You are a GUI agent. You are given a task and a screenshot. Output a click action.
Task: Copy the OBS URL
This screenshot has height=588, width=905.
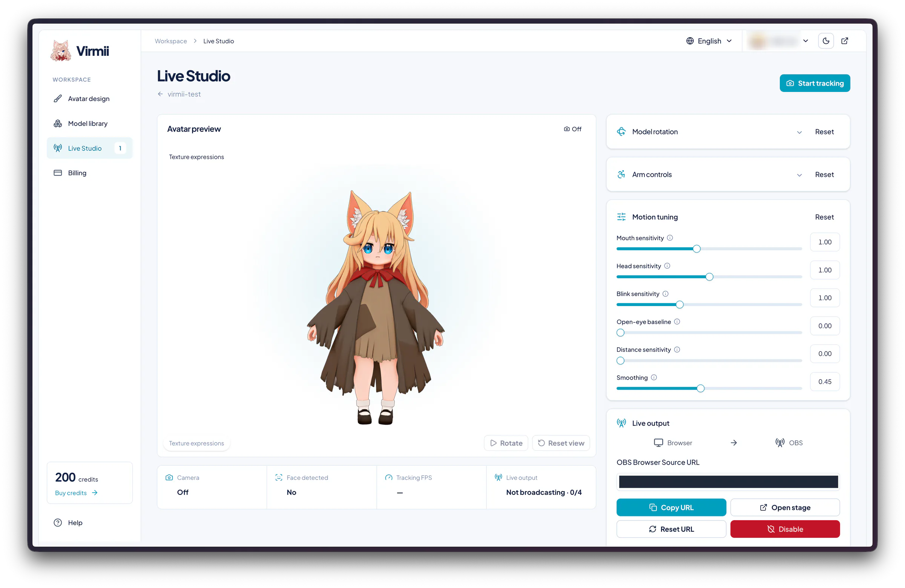[671, 507]
